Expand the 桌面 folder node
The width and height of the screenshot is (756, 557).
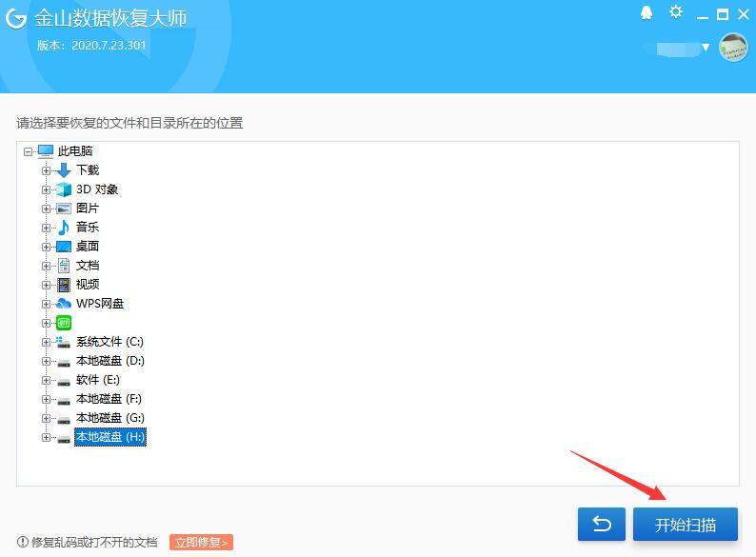click(x=46, y=247)
